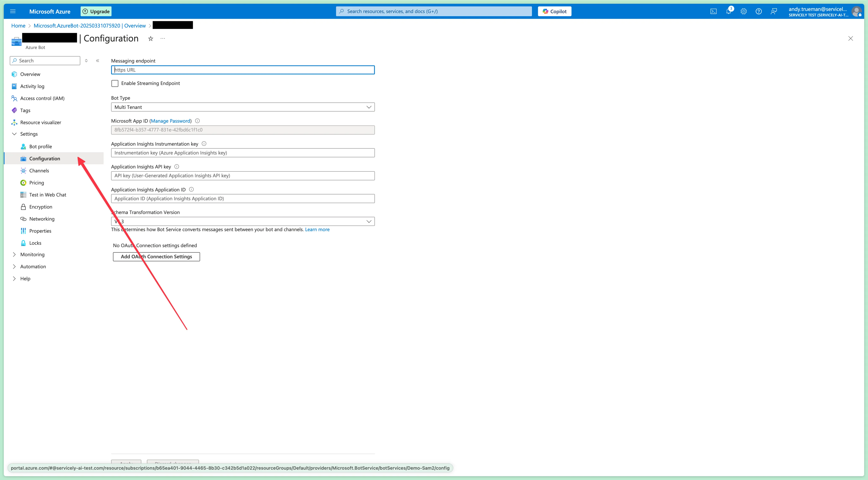Collapse the sidebar with double-chevron icon

[97, 61]
